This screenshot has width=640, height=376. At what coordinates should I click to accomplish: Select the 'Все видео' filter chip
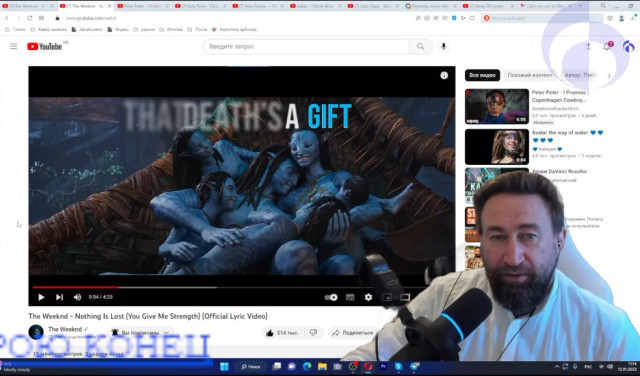(482, 75)
